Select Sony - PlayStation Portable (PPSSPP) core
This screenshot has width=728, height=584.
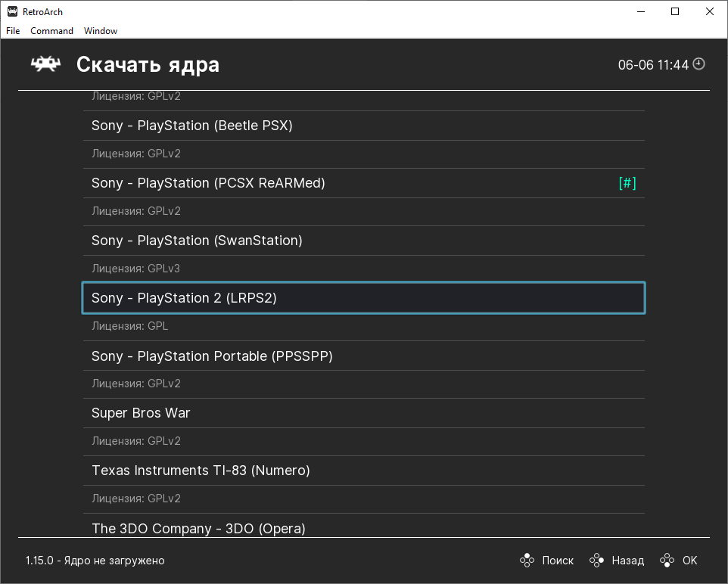coord(364,356)
